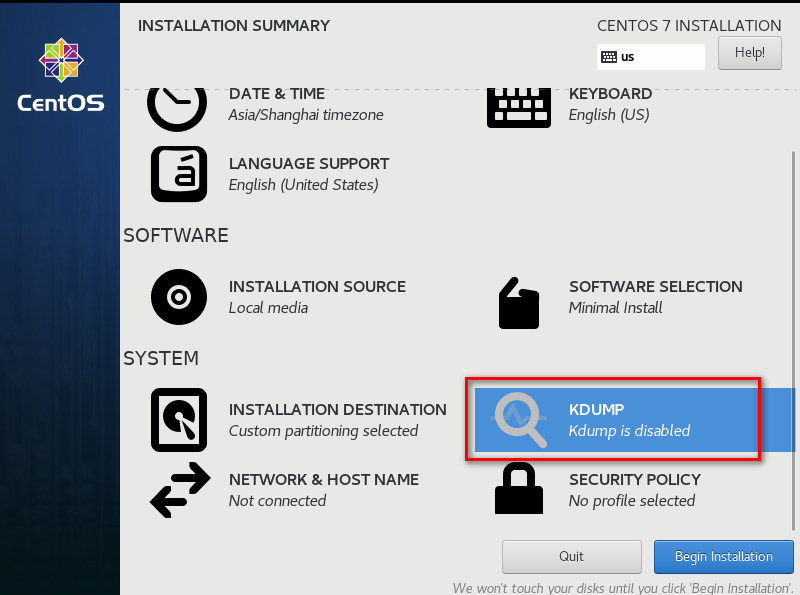
Task: Click 'English (United States)' language text
Action: [304, 185]
